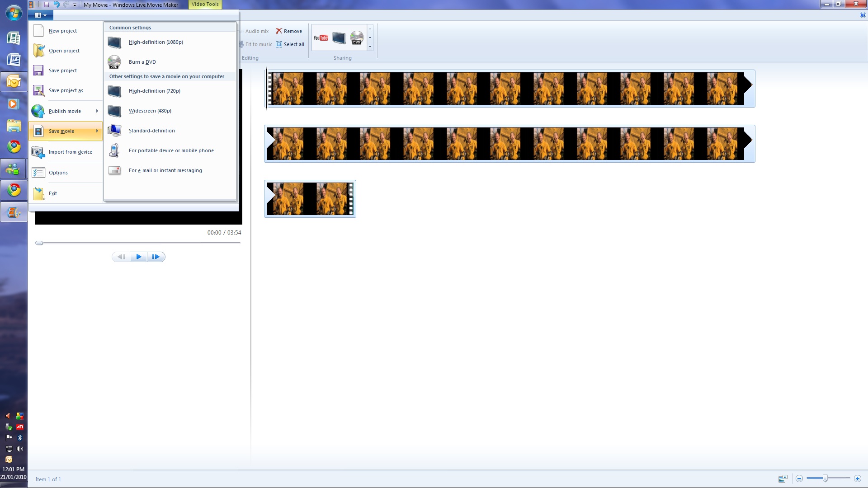The height and width of the screenshot is (488, 868).
Task: Click the time scale zoom slider handle
Action: tap(825, 478)
